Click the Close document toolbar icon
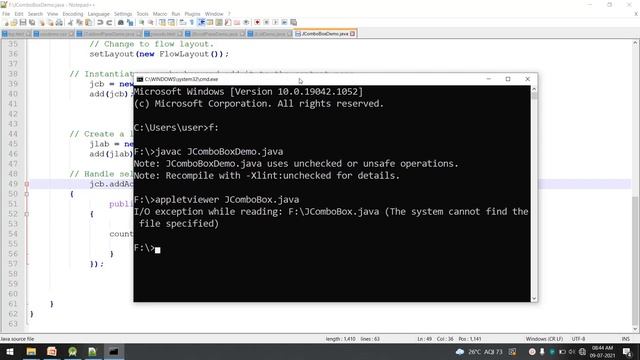The image size is (640, 360). coord(41,22)
